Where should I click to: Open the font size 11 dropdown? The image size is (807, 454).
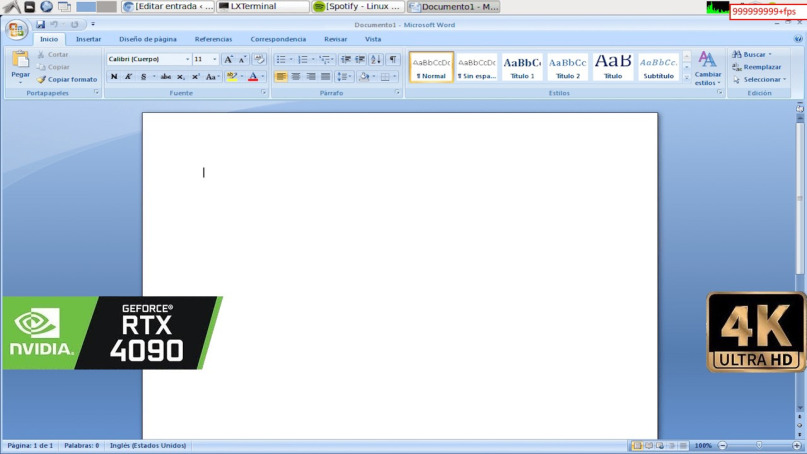[215, 59]
